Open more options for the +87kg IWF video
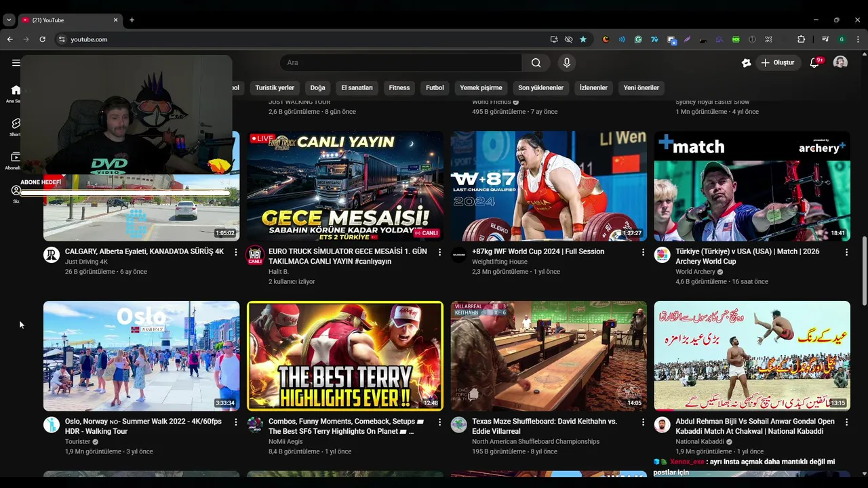 (643, 252)
